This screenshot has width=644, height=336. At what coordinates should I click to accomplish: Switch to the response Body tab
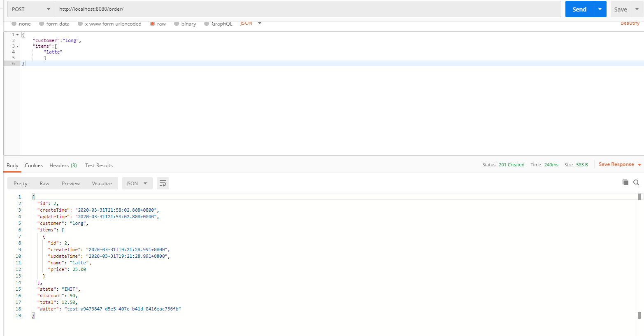coord(12,165)
